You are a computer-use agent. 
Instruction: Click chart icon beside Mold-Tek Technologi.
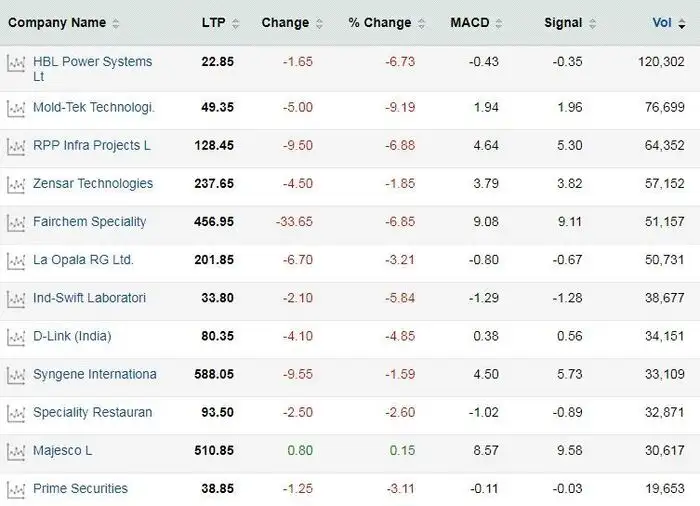pyautogui.click(x=15, y=107)
